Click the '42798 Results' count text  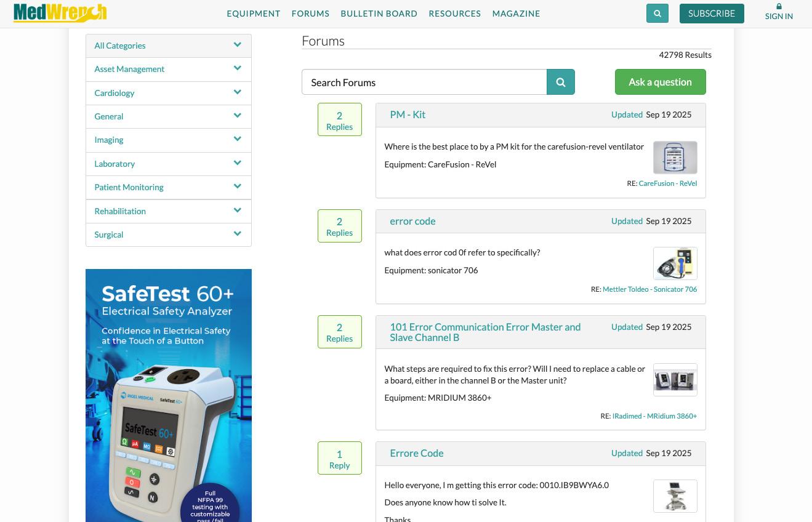685,55
